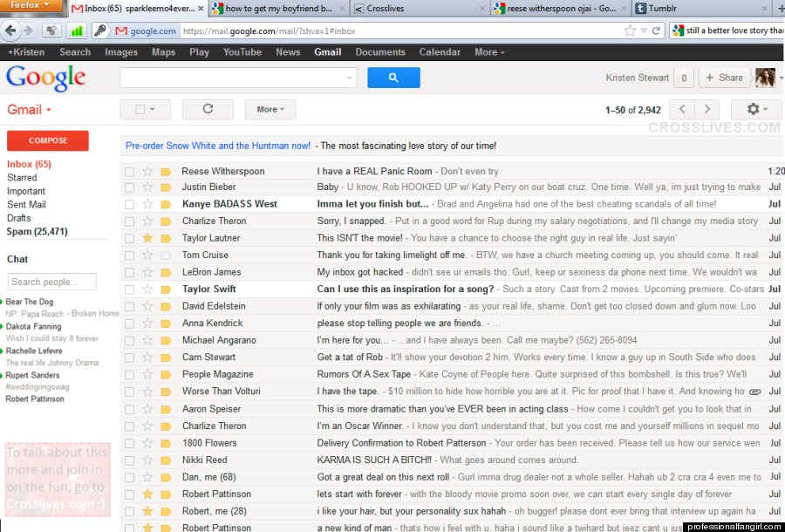Click the yellow label icon beside Reese Witherspoon
The height and width of the screenshot is (532, 785).
[167, 170]
